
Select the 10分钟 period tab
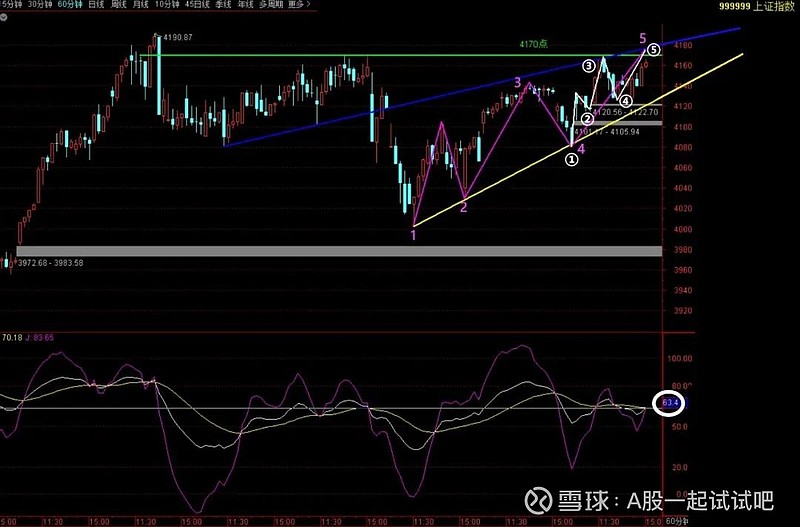coord(167,5)
